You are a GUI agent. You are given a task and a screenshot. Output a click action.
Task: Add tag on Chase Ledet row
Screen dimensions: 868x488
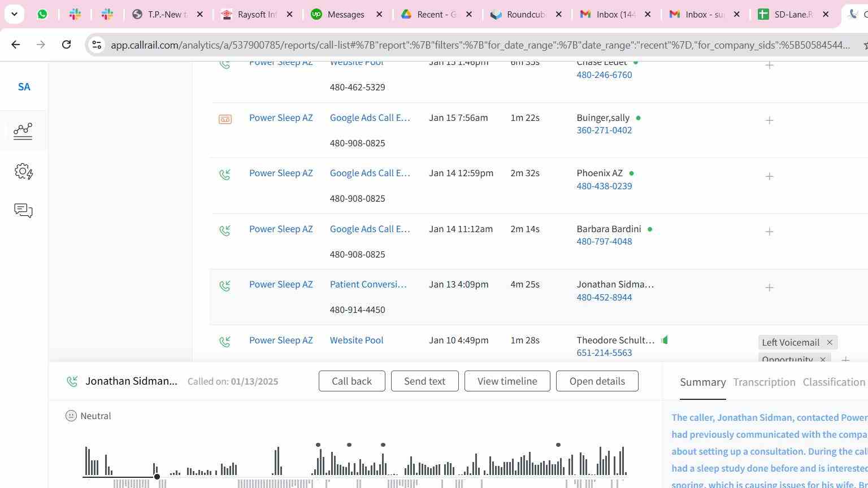769,65
